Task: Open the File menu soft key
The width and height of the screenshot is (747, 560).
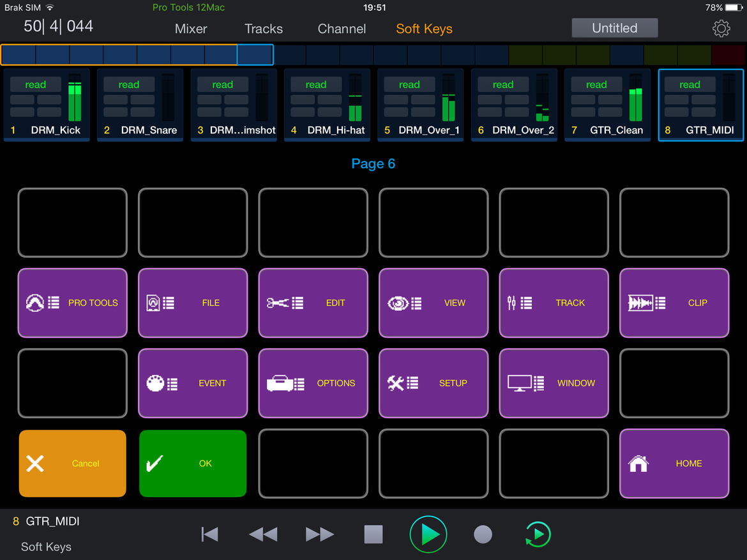Action: [x=192, y=303]
